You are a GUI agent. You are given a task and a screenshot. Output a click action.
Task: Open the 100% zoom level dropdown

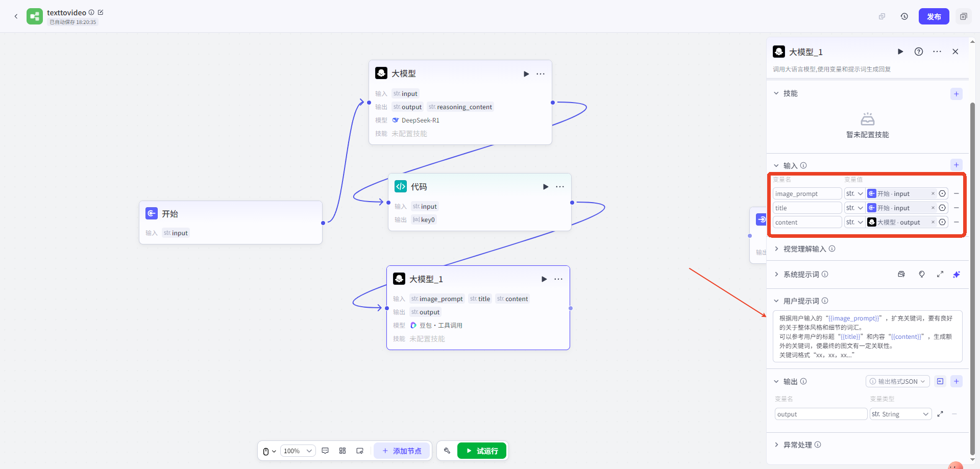click(298, 451)
